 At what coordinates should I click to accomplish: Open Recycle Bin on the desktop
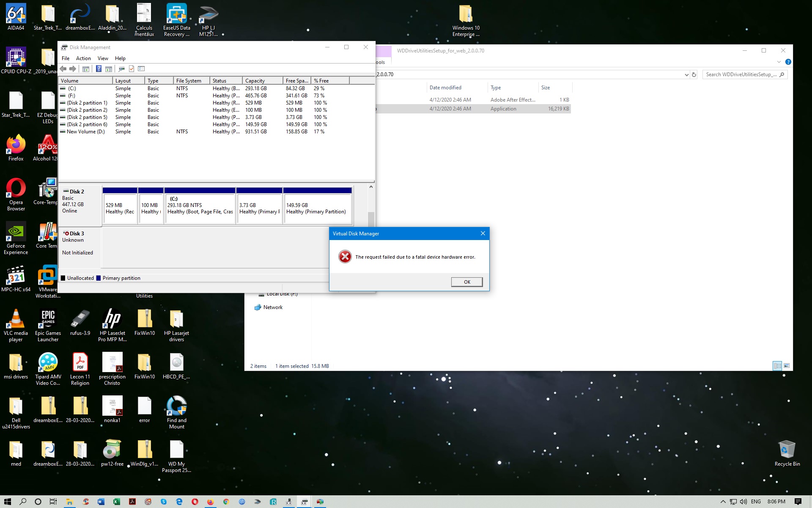click(787, 453)
